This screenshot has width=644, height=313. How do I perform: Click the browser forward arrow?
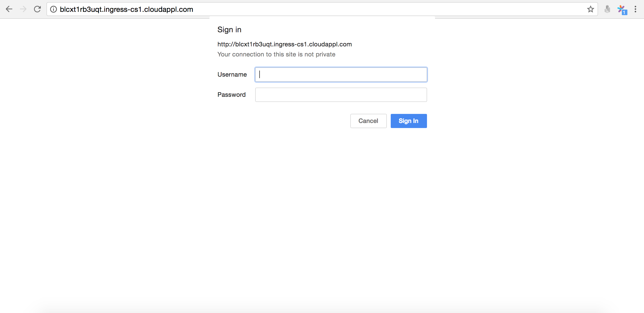click(23, 9)
